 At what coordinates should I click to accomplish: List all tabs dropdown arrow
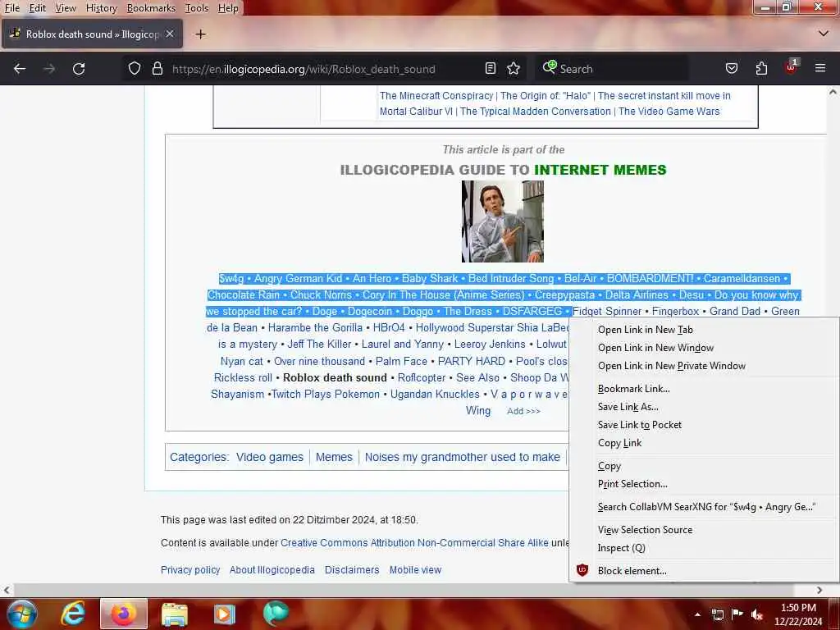coord(824,34)
